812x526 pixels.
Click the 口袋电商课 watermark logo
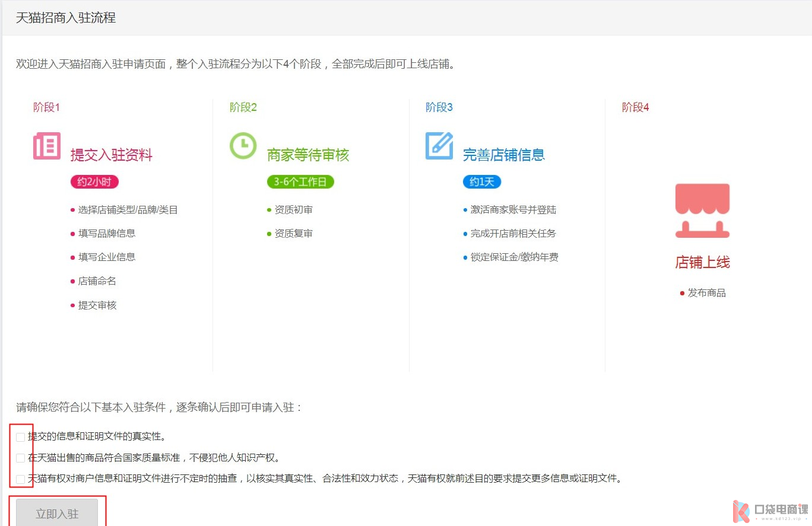770,510
